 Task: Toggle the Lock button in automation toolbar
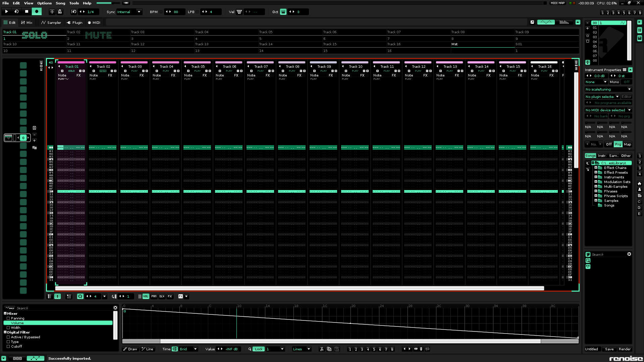tap(258, 349)
